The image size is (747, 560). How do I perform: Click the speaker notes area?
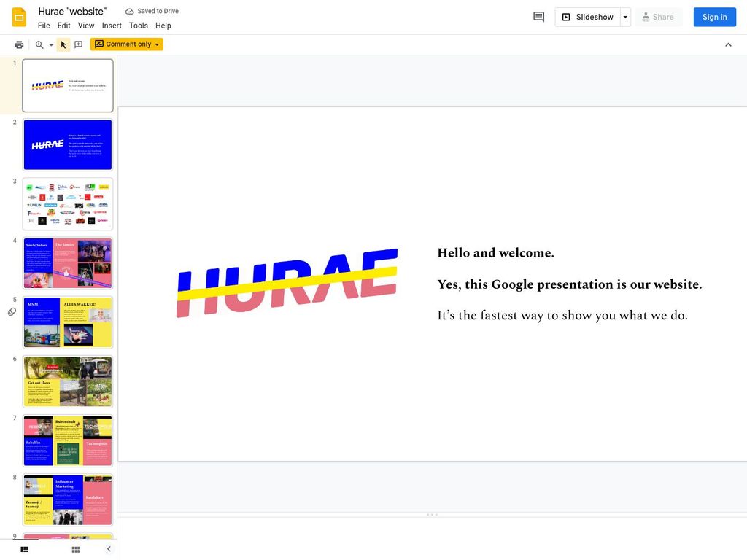(x=432, y=538)
